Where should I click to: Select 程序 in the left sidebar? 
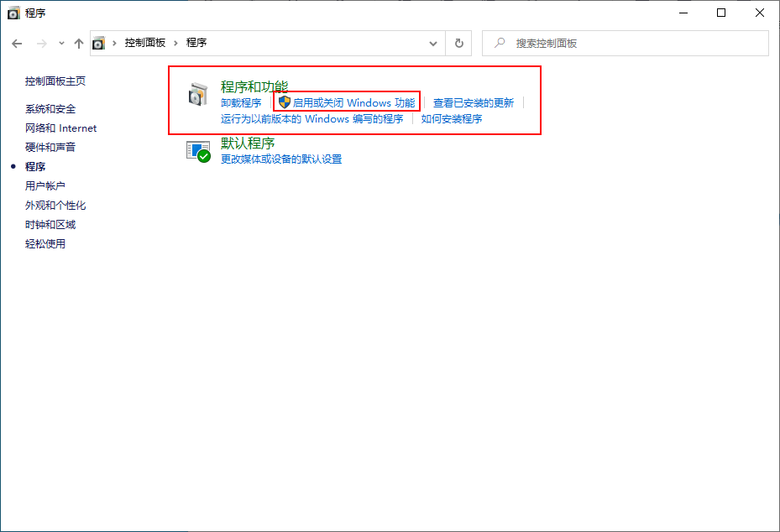pos(35,166)
